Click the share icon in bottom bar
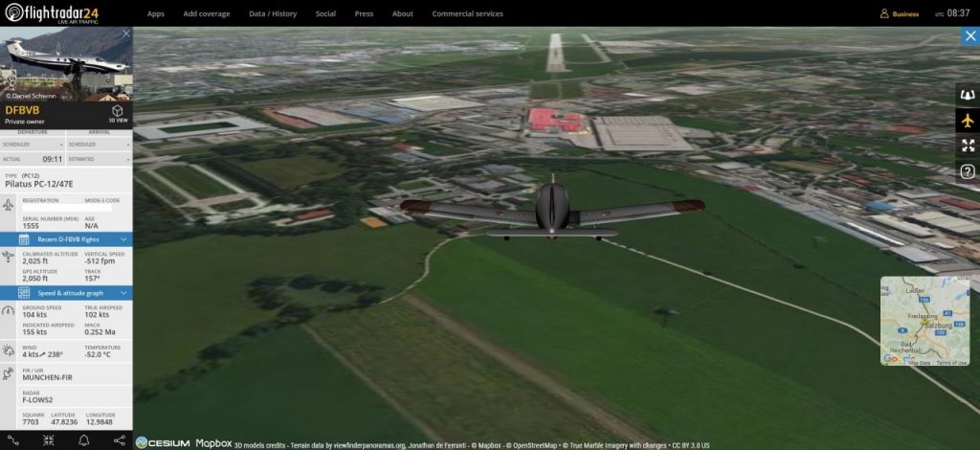This screenshot has height=450, width=980. pos(120,440)
